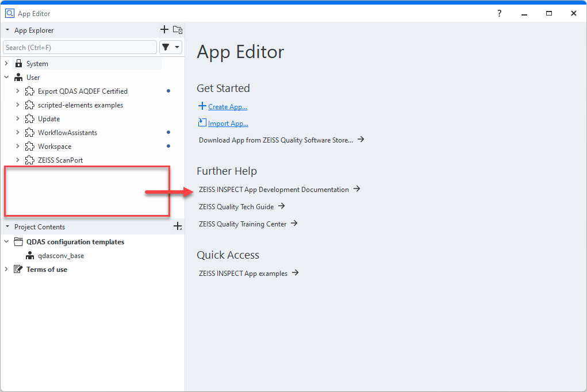587x392 pixels.
Task: Open the filter dropdown next to search
Action: 171,47
